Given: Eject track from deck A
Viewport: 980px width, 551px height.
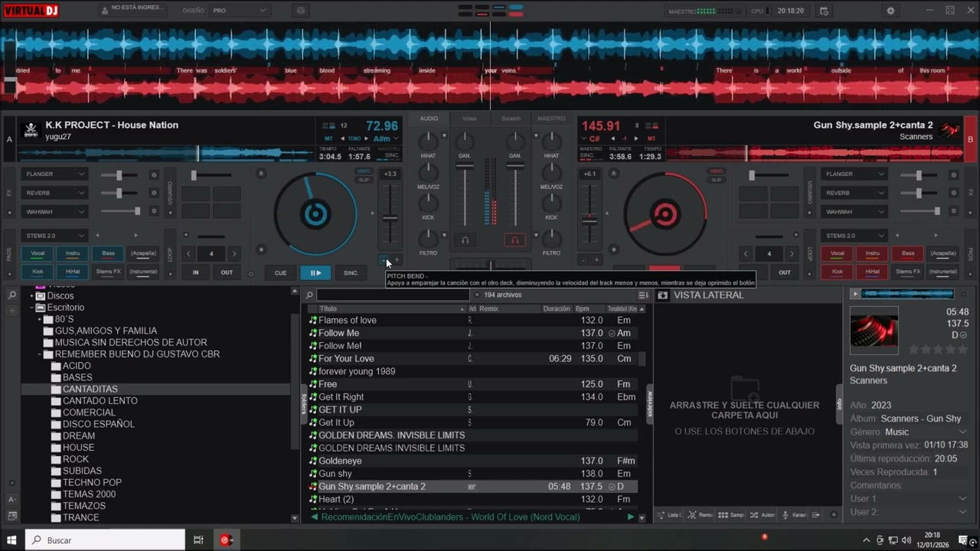Looking at the screenshot, I should (261, 174).
